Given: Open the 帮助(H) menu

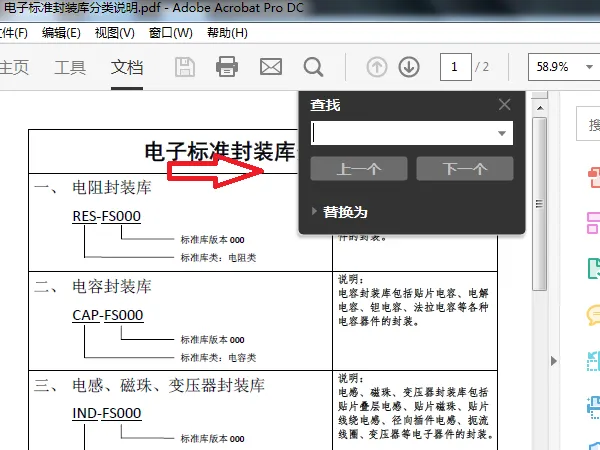Looking at the screenshot, I should (x=227, y=33).
